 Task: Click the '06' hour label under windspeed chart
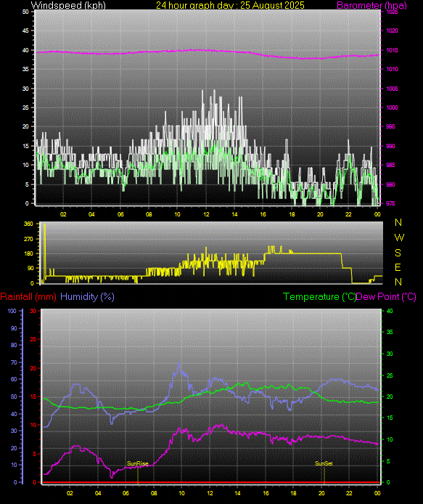pos(120,214)
